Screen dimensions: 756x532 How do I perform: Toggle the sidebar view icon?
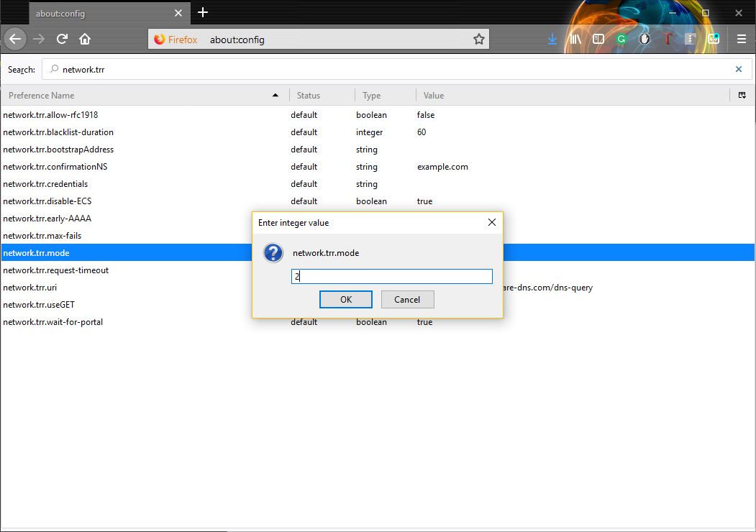(x=598, y=40)
